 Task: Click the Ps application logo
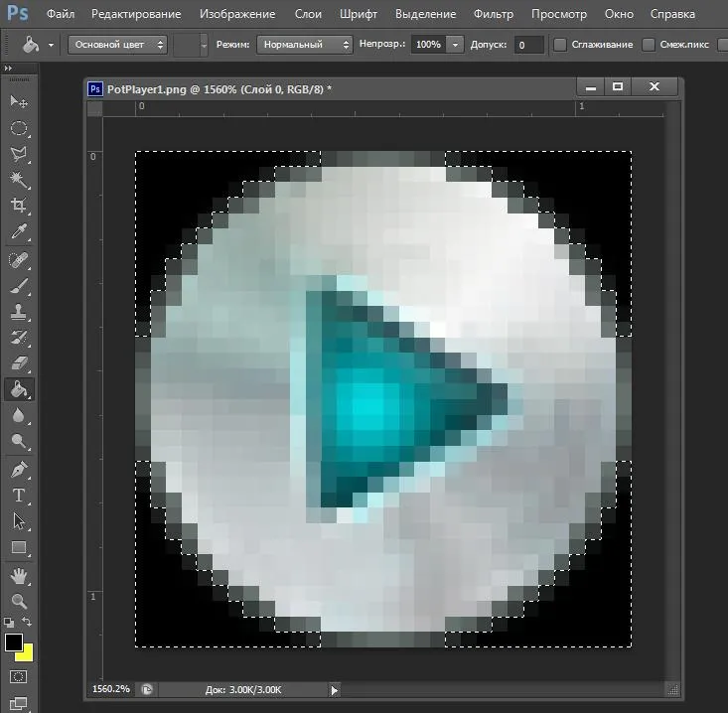pyautogui.click(x=18, y=14)
